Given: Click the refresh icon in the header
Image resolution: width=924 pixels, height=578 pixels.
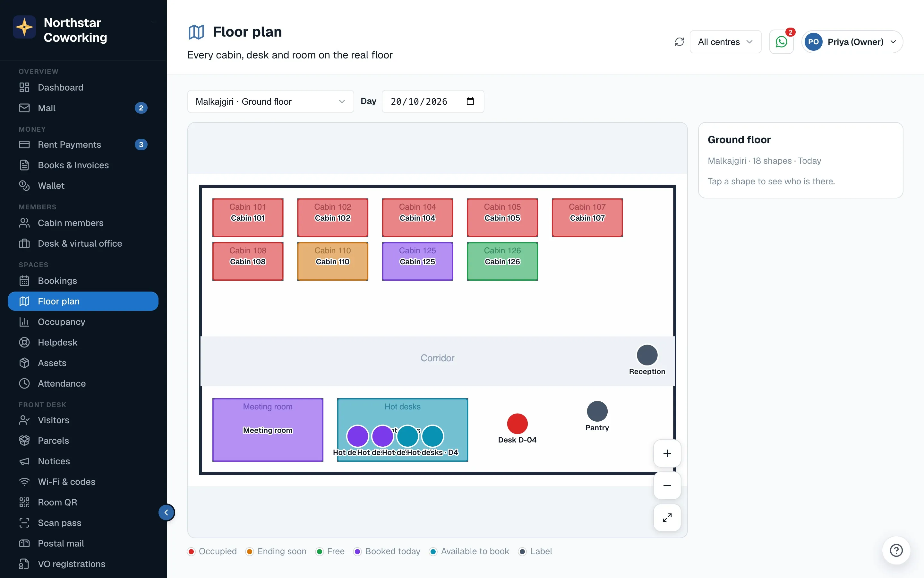Looking at the screenshot, I should [679, 42].
